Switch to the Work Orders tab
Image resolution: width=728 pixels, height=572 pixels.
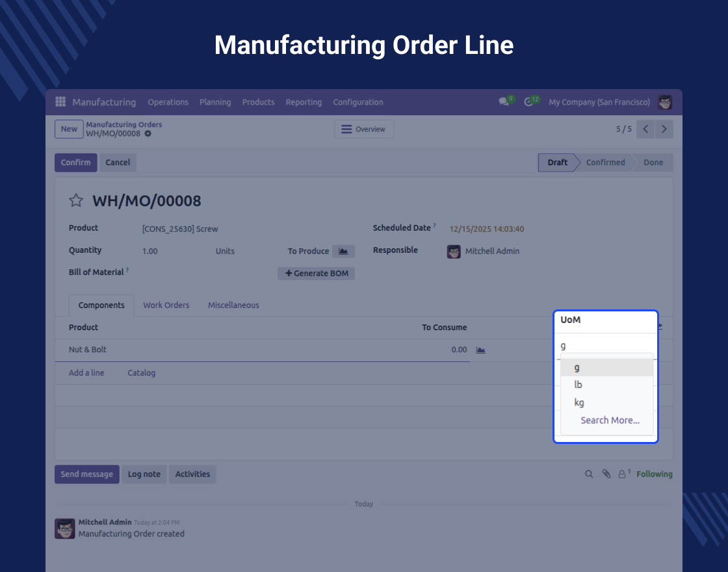(x=166, y=305)
